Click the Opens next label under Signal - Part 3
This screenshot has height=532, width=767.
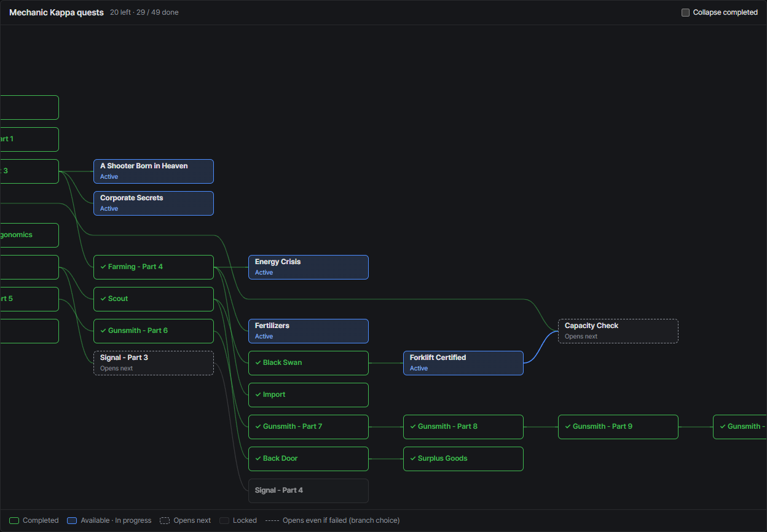pyautogui.click(x=116, y=369)
